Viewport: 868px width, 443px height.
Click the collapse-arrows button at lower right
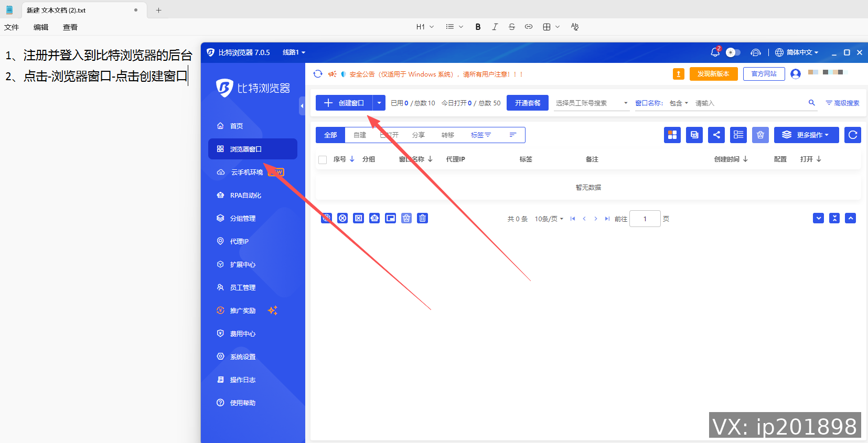pos(834,218)
